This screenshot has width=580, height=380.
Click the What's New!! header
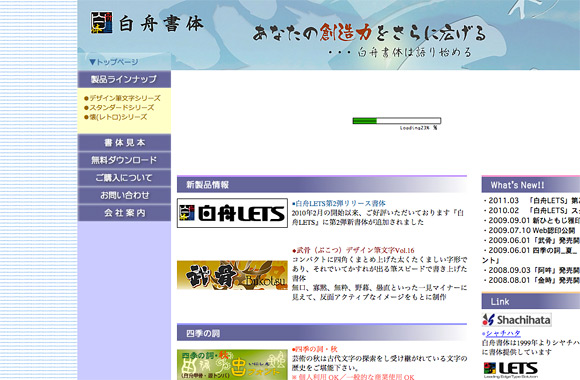click(x=531, y=185)
